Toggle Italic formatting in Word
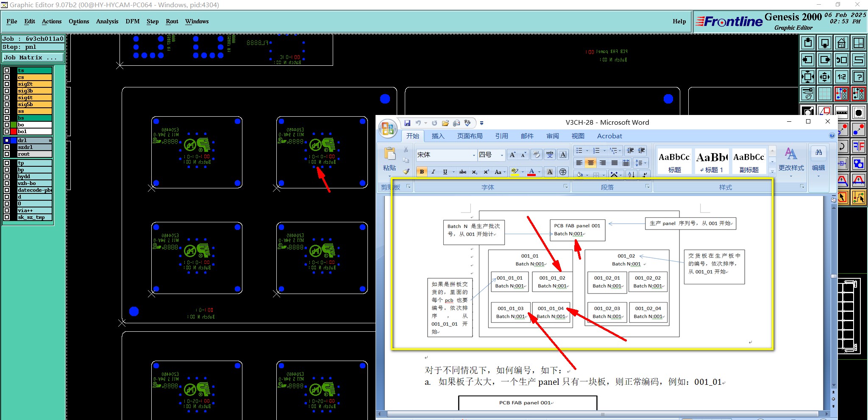The height and width of the screenshot is (420, 868). [x=433, y=172]
